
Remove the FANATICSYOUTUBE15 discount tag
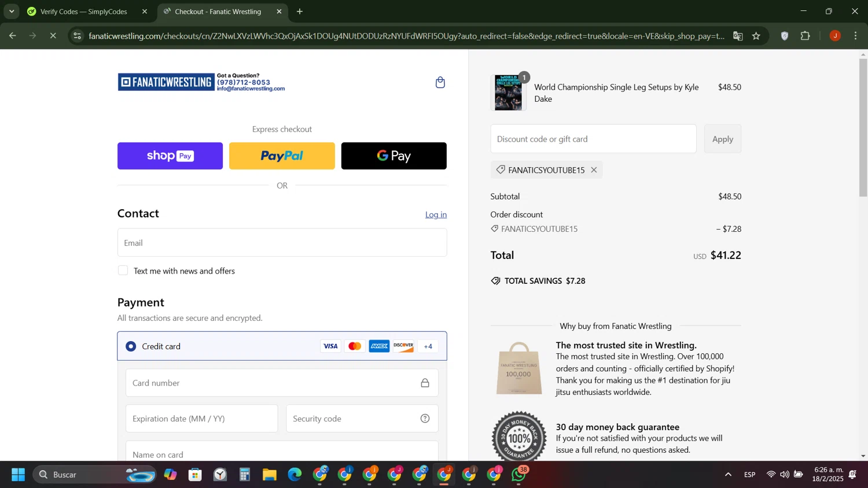click(x=594, y=170)
